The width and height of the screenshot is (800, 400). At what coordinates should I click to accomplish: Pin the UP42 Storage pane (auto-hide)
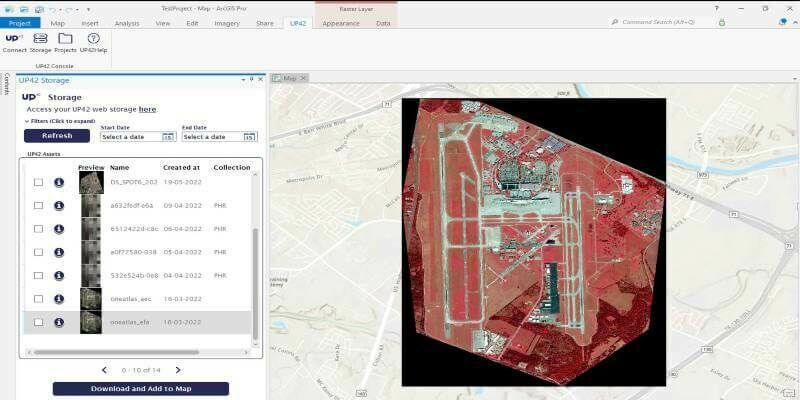pyautogui.click(x=252, y=79)
